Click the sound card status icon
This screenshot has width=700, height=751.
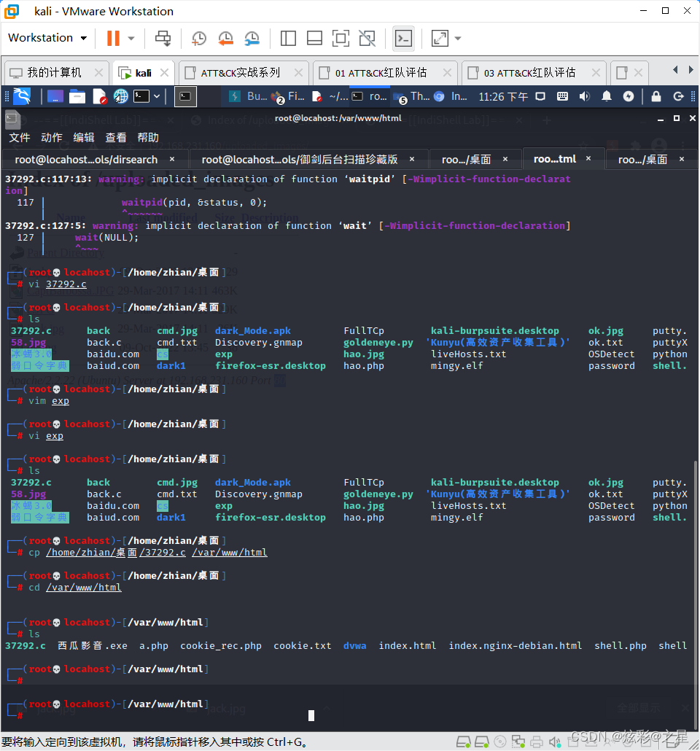pos(555,742)
